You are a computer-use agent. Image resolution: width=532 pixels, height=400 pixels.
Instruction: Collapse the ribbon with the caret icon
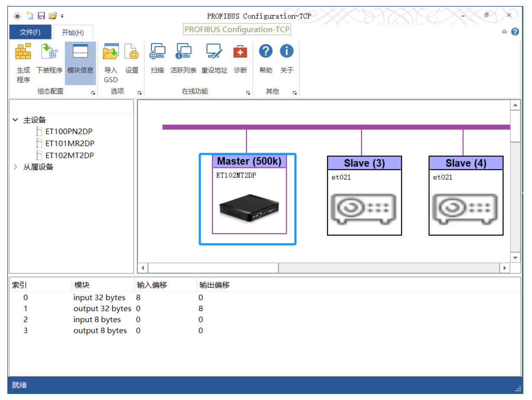504,32
